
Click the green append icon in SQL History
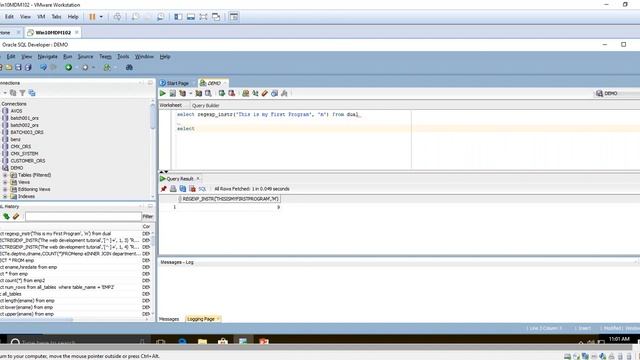coord(6,216)
